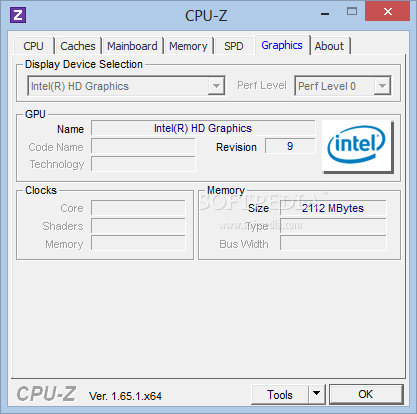Viewport: 417px width, 414px height.
Task: Minimize the CPU-Z window
Action: (x=325, y=14)
